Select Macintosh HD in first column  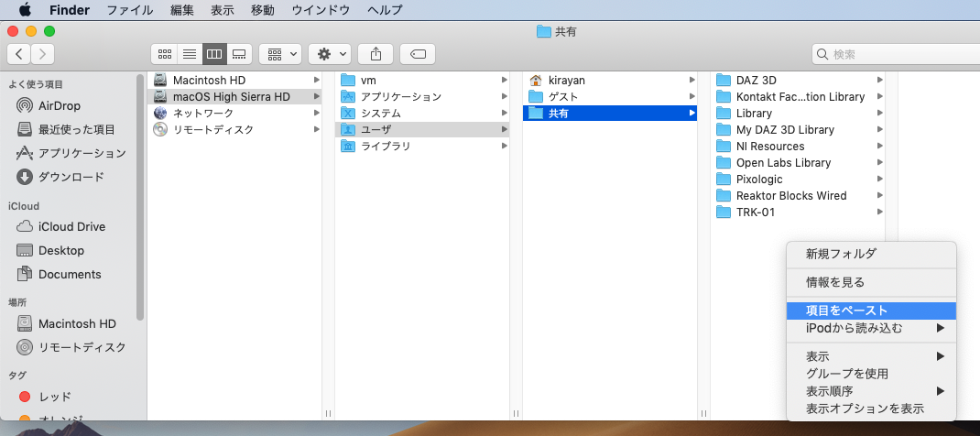(235, 80)
